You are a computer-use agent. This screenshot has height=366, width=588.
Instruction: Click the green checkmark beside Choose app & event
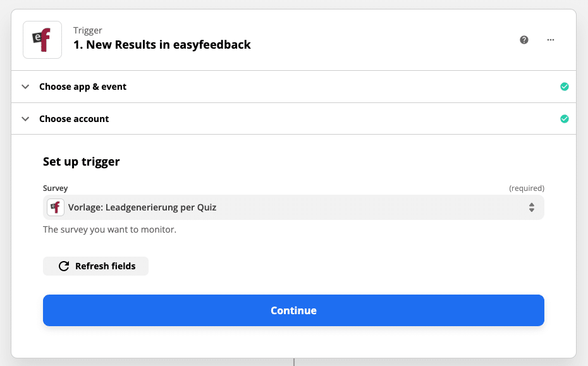tap(565, 87)
